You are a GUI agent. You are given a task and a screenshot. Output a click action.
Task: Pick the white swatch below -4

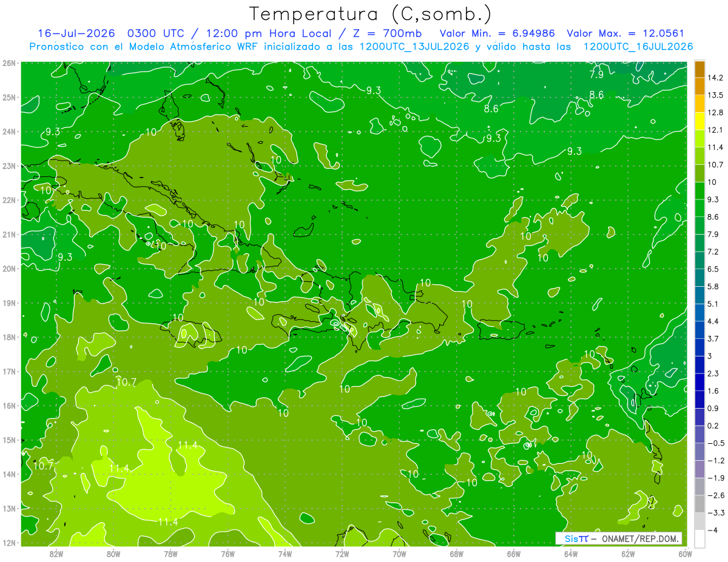point(699,538)
